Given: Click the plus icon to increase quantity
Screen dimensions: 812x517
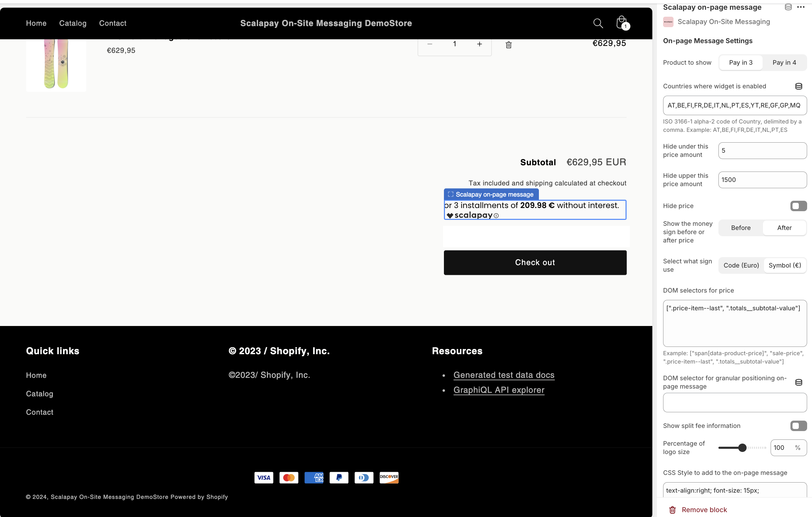Looking at the screenshot, I should 479,44.
